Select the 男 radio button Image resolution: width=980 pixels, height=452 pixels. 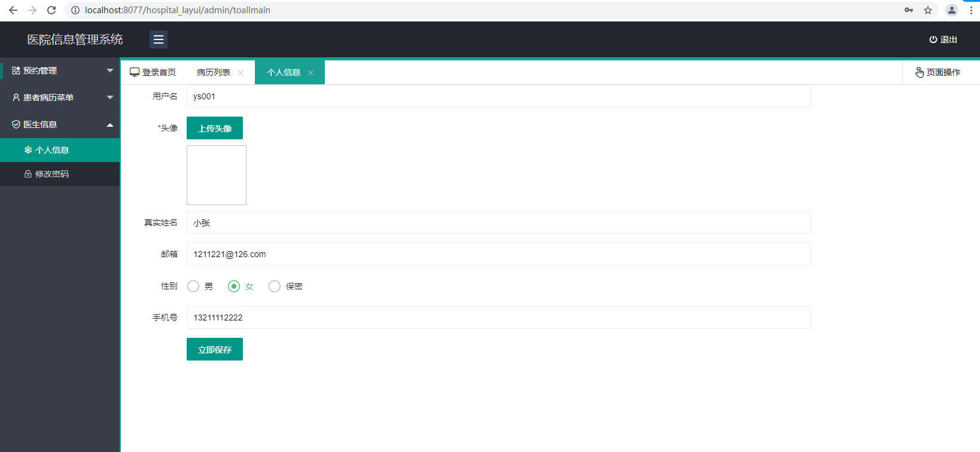click(x=193, y=286)
